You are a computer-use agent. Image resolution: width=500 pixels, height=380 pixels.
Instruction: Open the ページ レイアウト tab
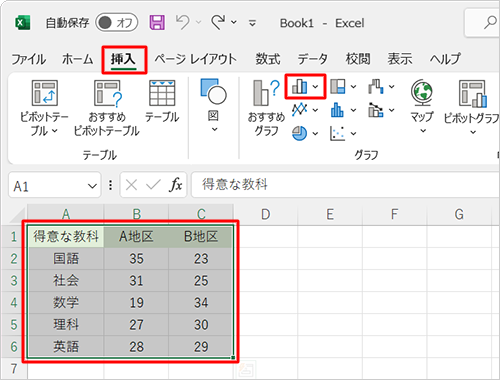[195, 59]
